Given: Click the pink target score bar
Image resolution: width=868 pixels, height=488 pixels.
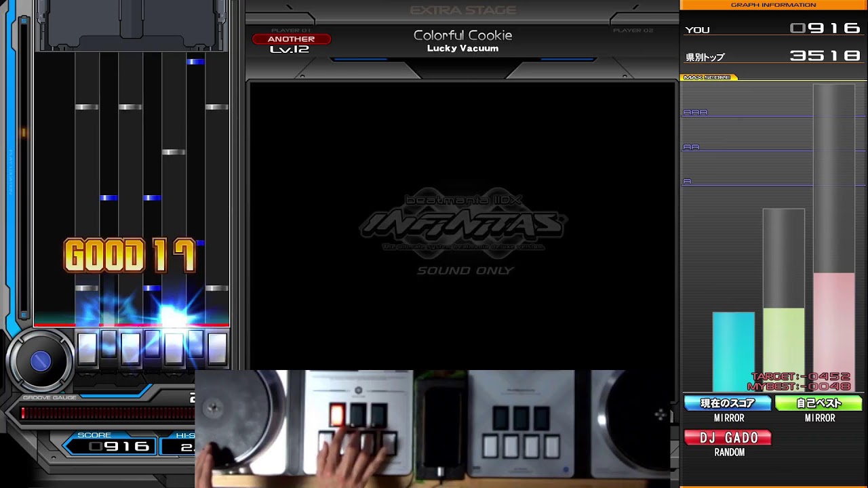Looking at the screenshot, I should (833, 332).
